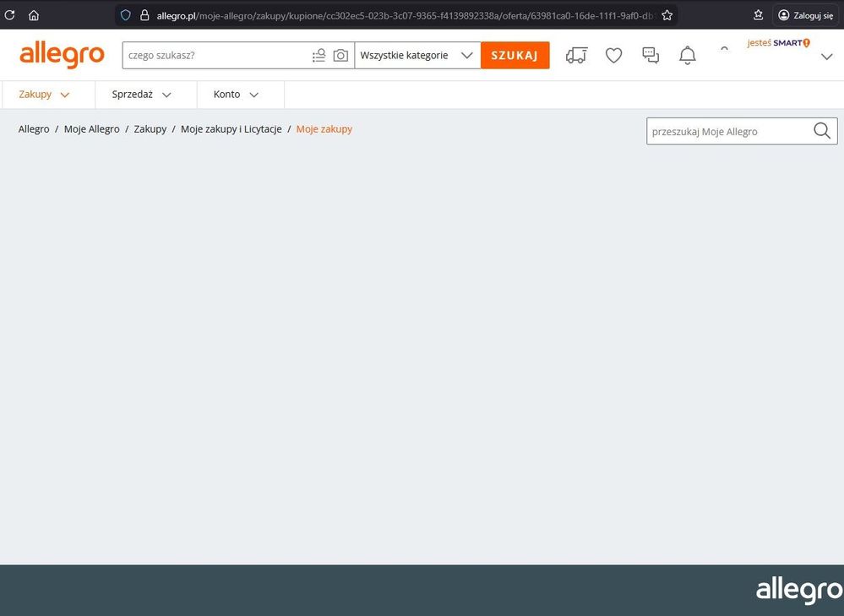Open notifications bell icon
Viewport: 844px width, 616px height.
tap(688, 56)
